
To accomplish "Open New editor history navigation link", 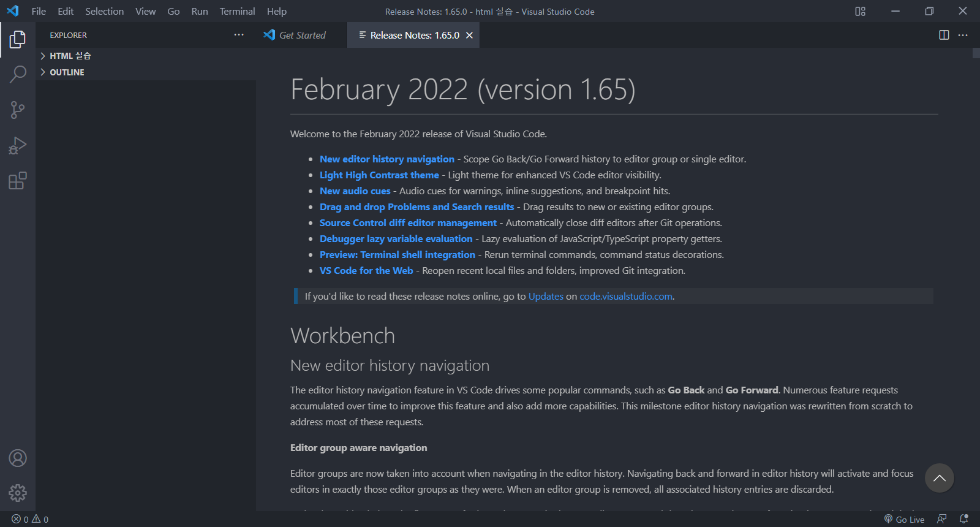I will tap(387, 159).
